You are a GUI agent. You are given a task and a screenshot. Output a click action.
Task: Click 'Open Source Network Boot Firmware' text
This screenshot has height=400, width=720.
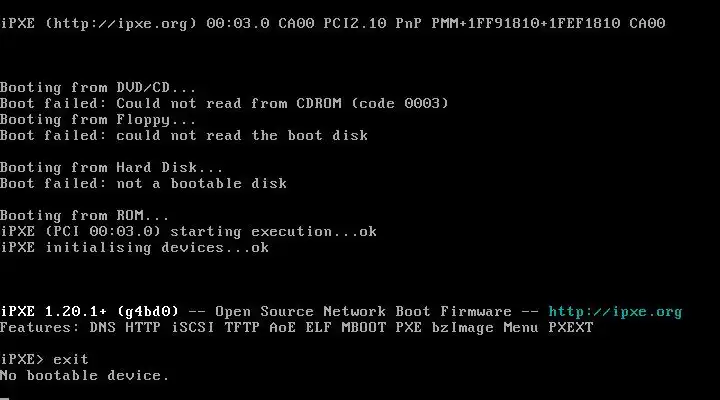(363, 311)
